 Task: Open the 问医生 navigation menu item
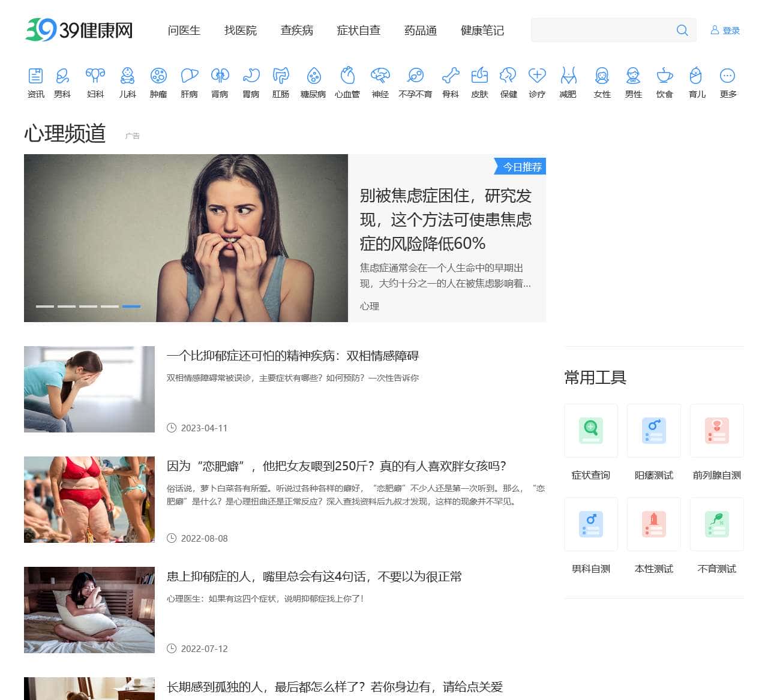tap(184, 31)
